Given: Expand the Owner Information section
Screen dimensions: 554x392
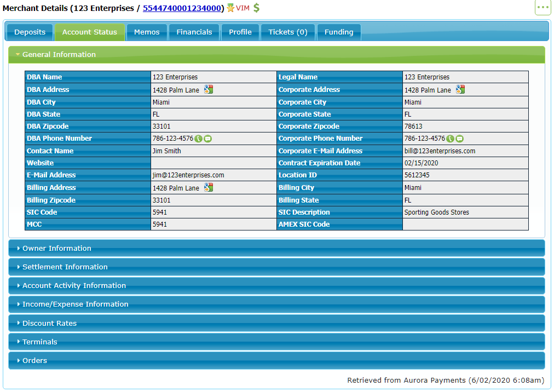Looking at the screenshot, I should pyautogui.click(x=276, y=248).
